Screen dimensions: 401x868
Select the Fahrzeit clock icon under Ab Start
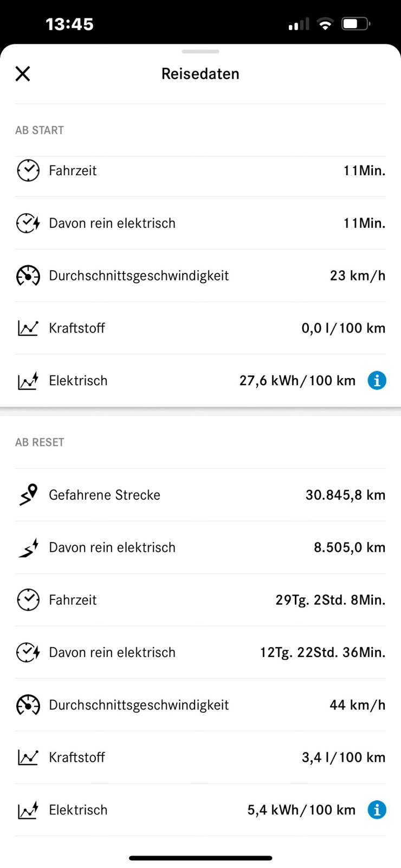point(28,170)
